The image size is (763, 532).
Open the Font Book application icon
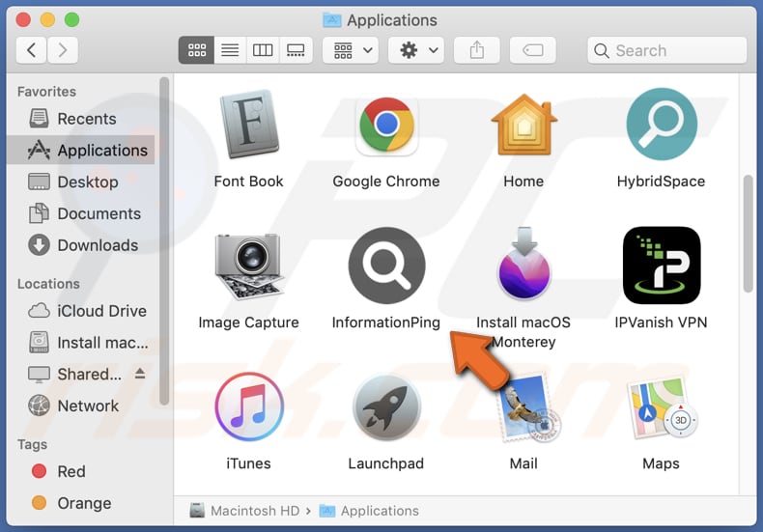pyautogui.click(x=249, y=124)
